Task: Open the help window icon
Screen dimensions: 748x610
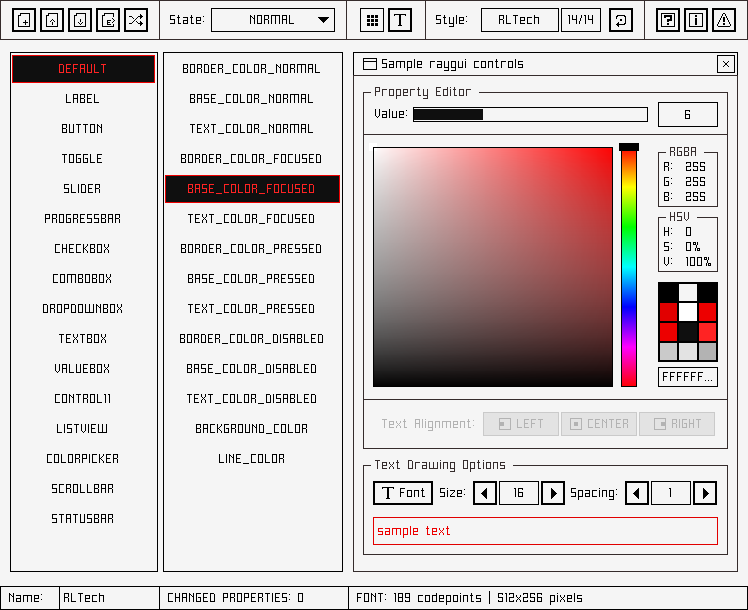Action: [668, 20]
